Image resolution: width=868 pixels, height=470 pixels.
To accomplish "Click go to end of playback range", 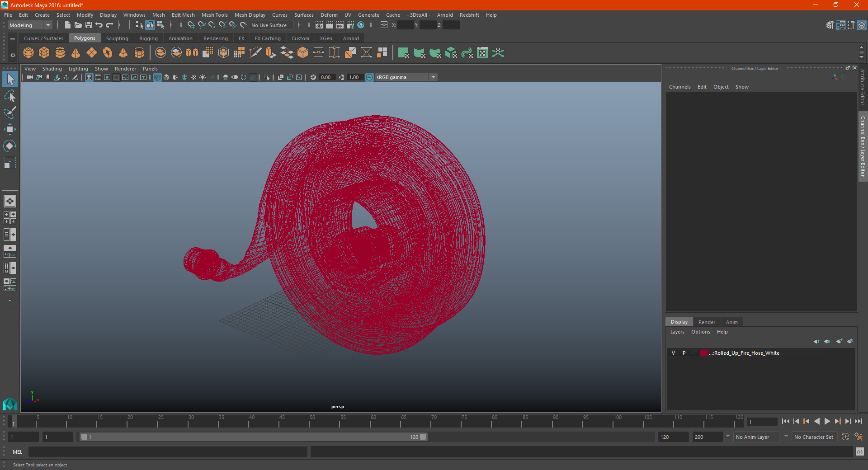I will click(x=859, y=421).
